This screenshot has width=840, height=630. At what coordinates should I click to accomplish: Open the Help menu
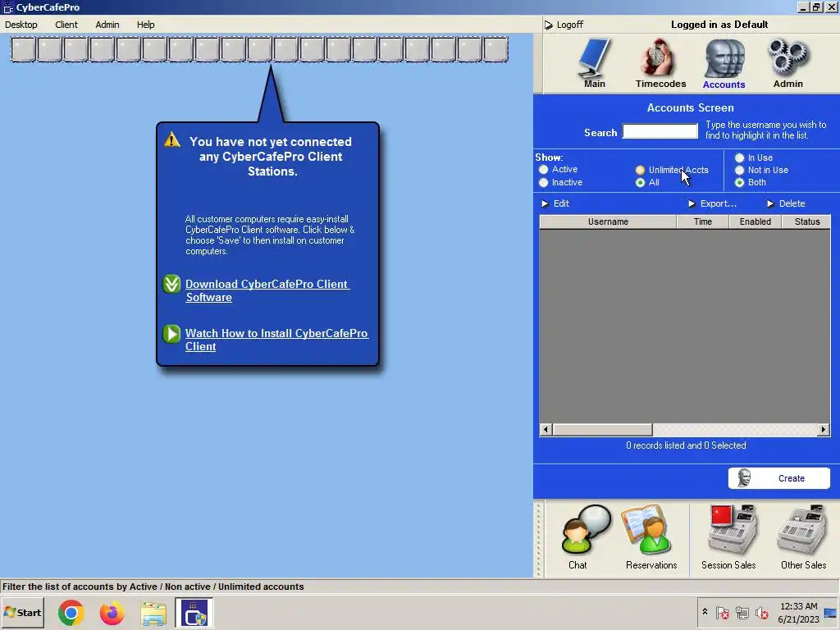pos(145,25)
